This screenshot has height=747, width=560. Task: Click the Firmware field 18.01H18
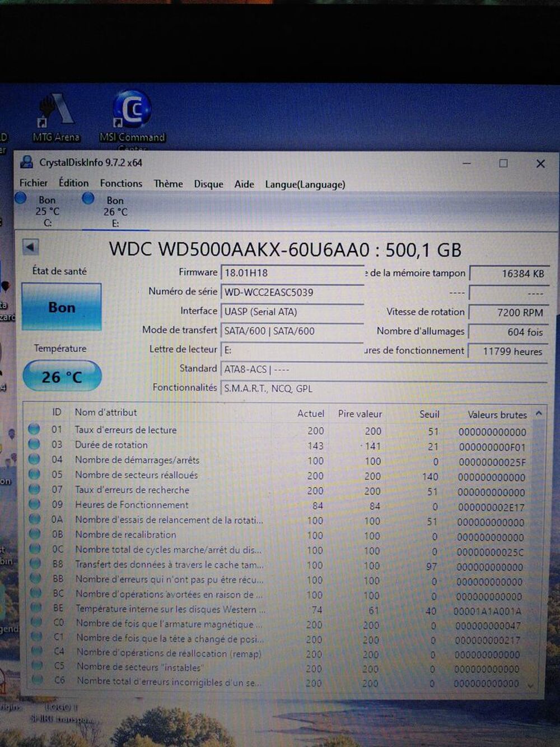coord(292,273)
